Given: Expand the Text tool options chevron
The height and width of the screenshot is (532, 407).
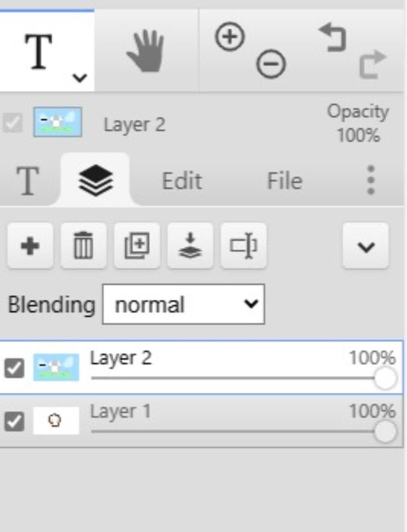Looking at the screenshot, I should 80,78.
